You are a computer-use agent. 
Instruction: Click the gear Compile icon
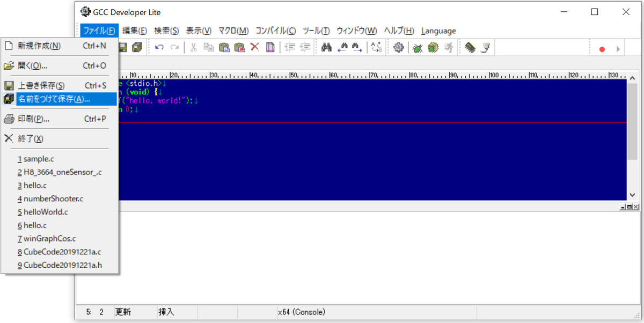[x=398, y=48]
